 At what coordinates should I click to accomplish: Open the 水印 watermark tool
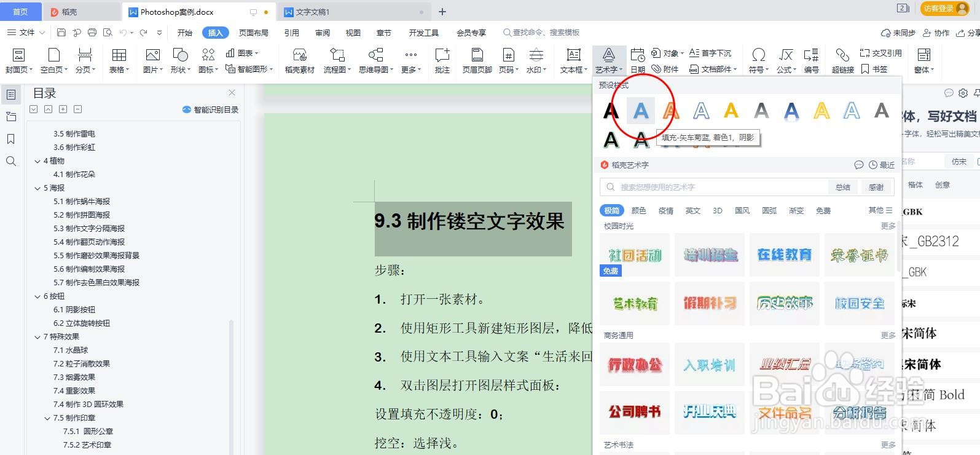[x=536, y=61]
